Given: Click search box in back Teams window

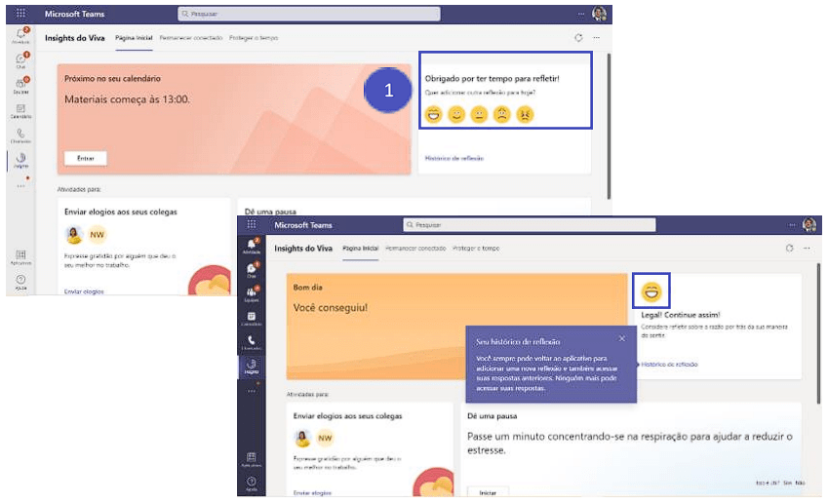Looking at the screenshot, I should pyautogui.click(x=309, y=14).
